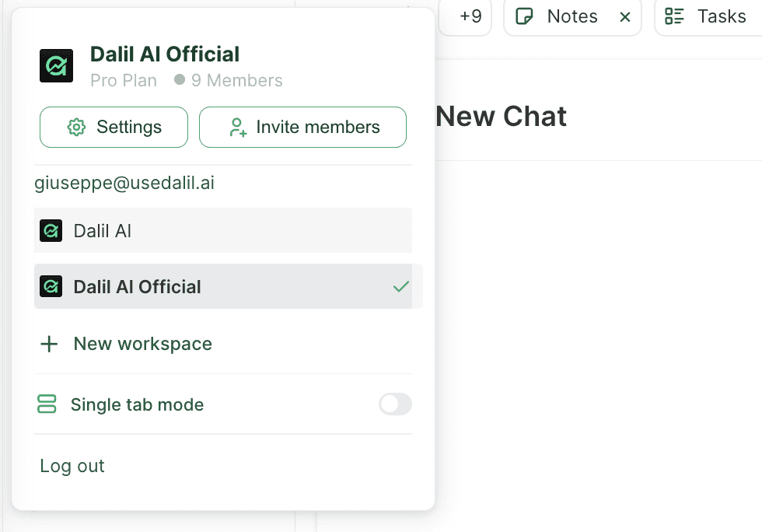Click the green checkmark beside Dalil AI Official
The height and width of the screenshot is (532, 762).
401,286
